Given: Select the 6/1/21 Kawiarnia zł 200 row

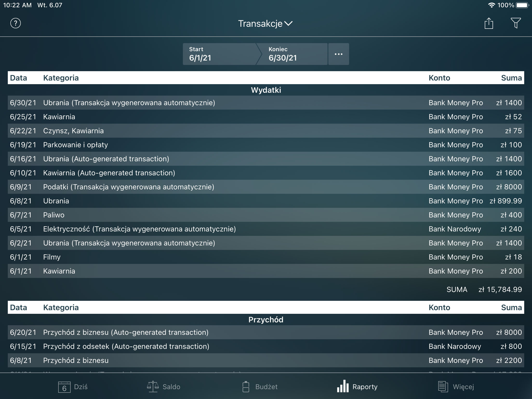Looking at the screenshot, I should click(266, 271).
